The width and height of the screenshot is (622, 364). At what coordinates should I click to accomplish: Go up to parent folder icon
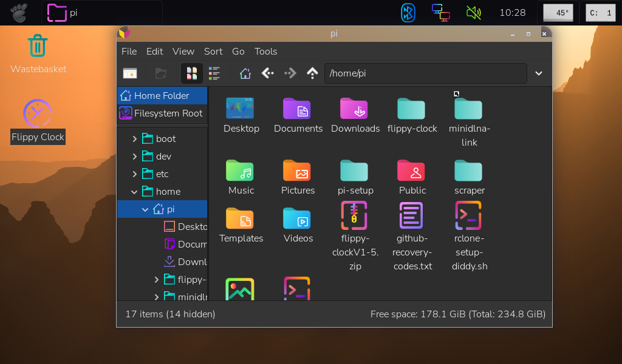tap(313, 73)
